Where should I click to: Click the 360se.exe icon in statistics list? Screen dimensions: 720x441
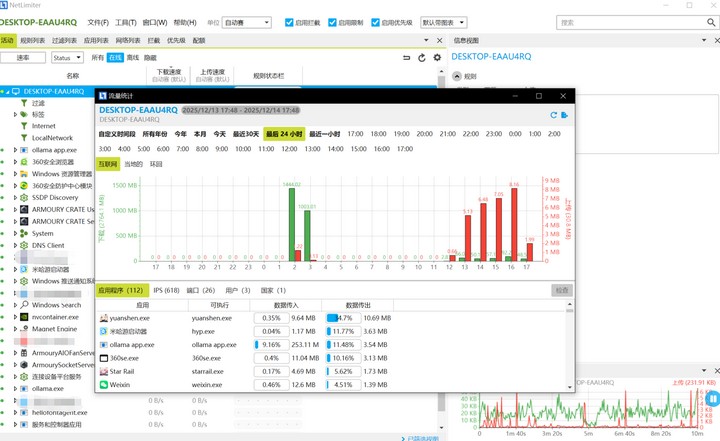tap(104, 357)
